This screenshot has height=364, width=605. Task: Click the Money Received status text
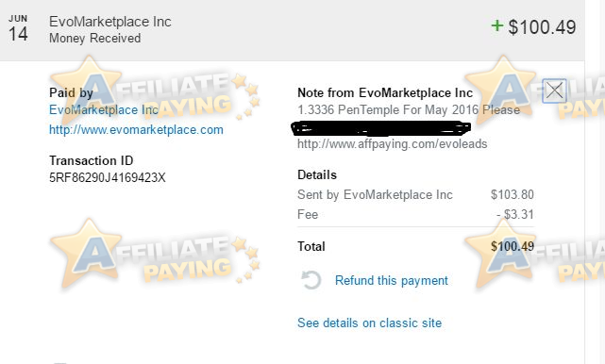(x=95, y=38)
